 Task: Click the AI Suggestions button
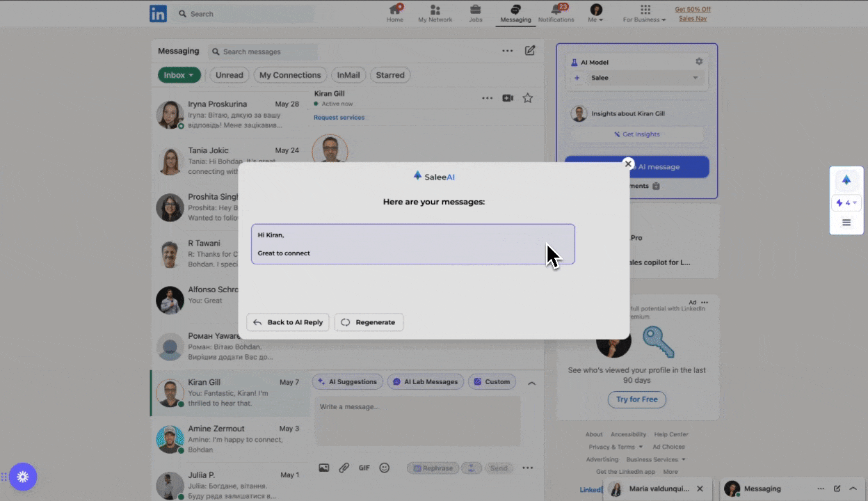348,381
